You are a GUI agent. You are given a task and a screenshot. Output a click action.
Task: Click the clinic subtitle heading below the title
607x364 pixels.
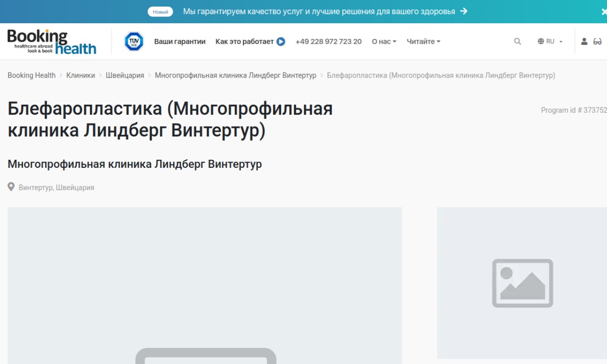(135, 164)
